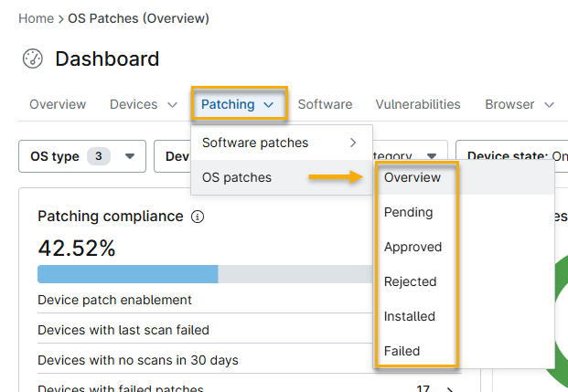Click the Dashboard gauge icon
568x392 pixels.
[33, 59]
